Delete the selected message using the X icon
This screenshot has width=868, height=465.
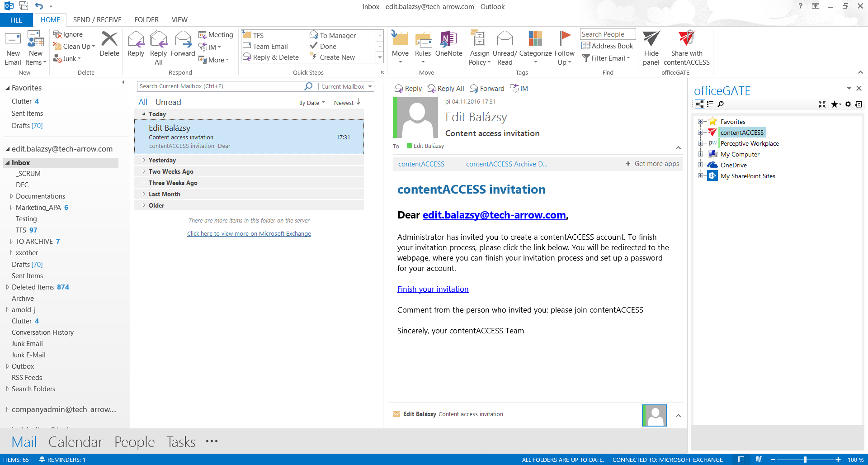(x=109, y=39)
